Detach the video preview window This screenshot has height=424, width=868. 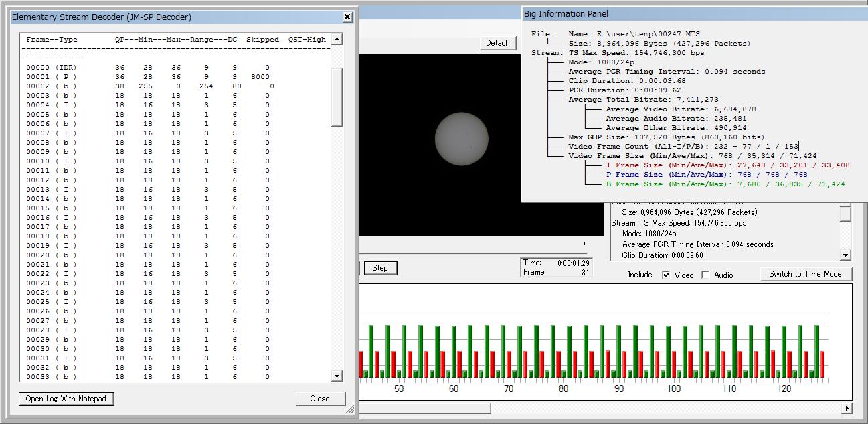pos(498,43)
